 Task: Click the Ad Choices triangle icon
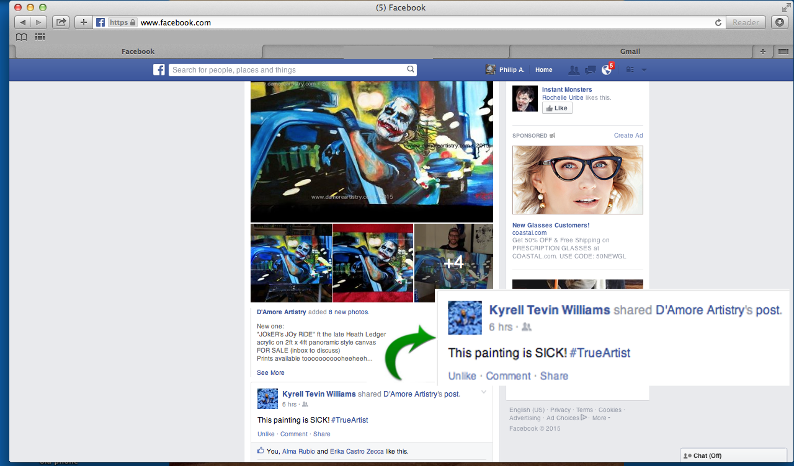point(584,417)
